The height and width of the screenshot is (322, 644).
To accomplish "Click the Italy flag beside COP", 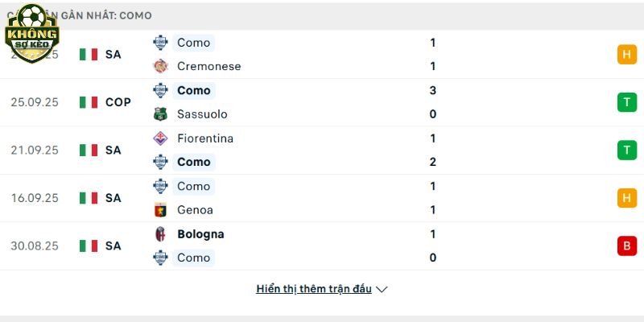I will pos(89,102).
